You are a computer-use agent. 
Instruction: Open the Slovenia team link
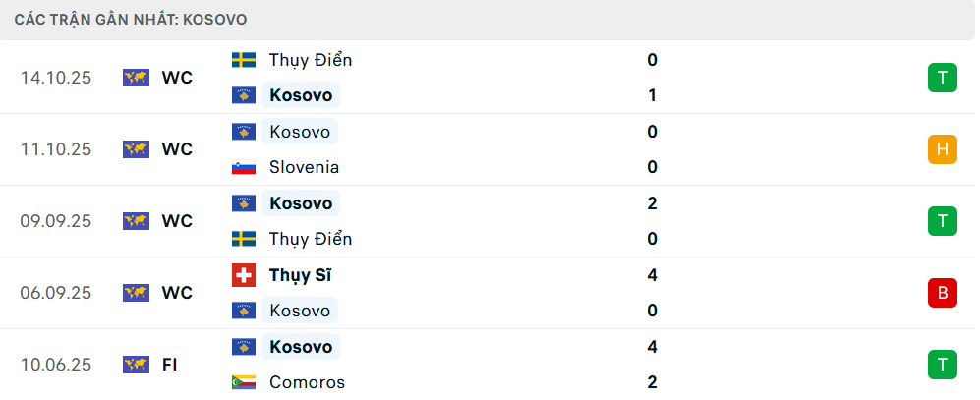304,167
